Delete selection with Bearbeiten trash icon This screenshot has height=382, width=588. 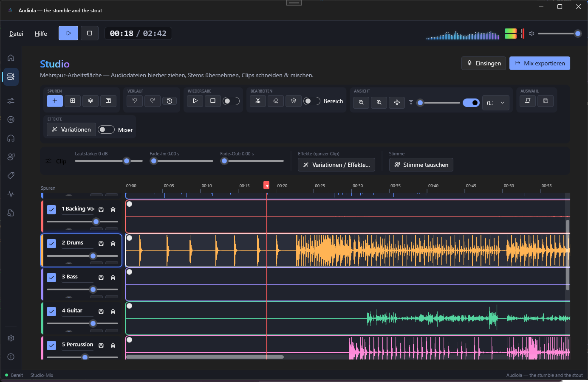[294, 101]
